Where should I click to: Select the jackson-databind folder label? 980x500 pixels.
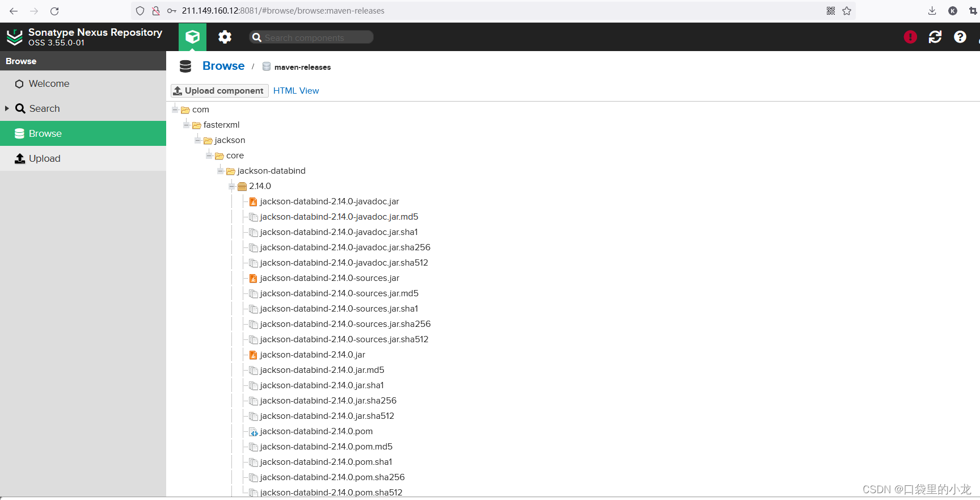[x=271, y=171]
